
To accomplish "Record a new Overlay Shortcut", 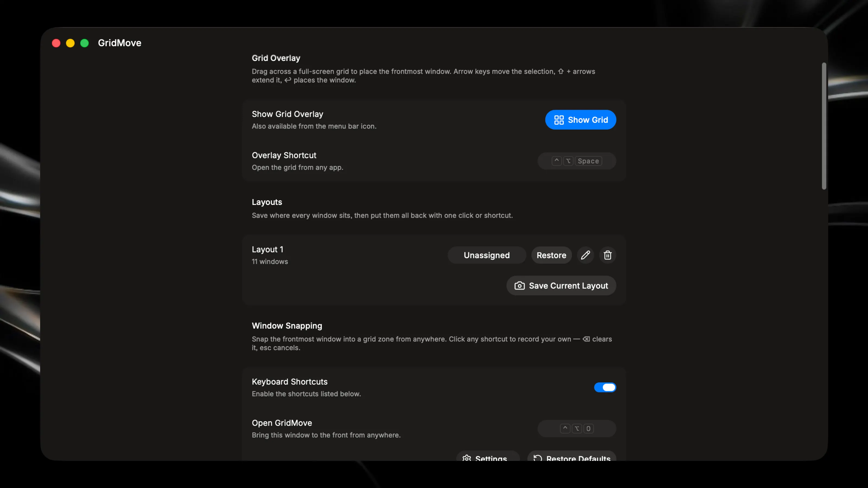I will pos(576,161).
